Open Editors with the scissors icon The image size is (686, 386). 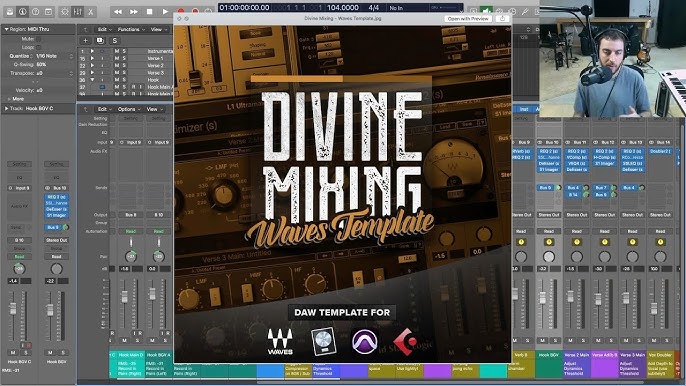pyautogui.click(x=91, y=11)
